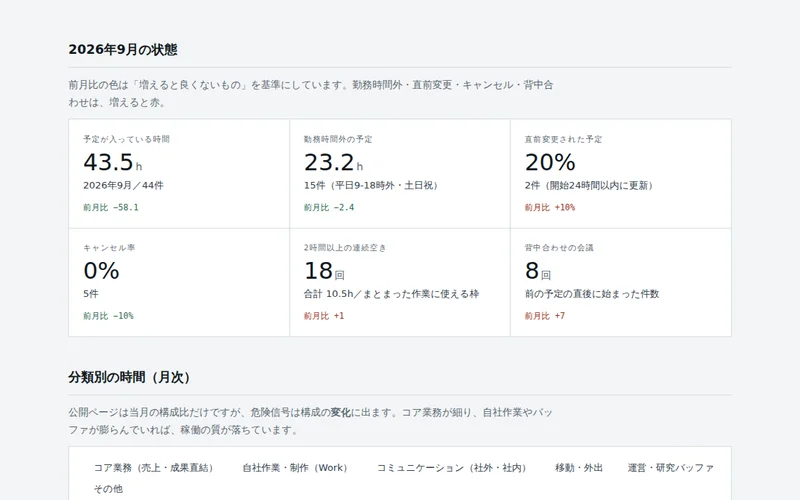This screenshot has height=500, width=800.
Task: Click the 前月比 −2.4 change value
Action: [329, 207]
